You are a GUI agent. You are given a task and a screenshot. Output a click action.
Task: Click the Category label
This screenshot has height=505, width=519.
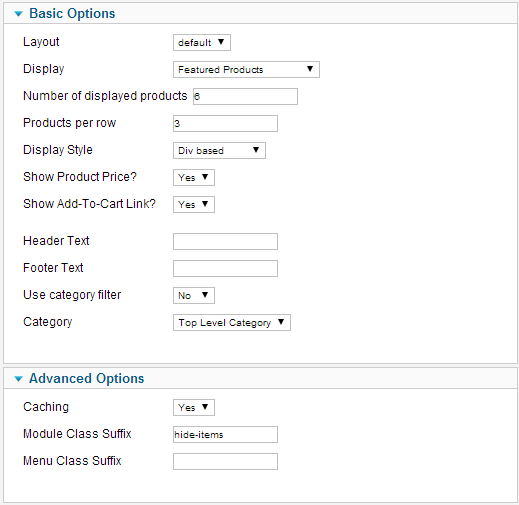47,322
